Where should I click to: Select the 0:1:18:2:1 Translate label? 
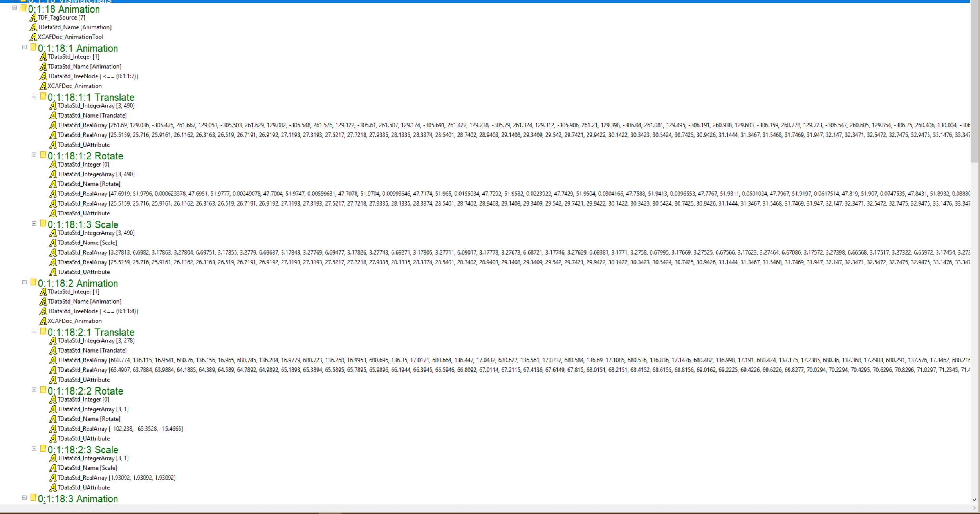91,332
